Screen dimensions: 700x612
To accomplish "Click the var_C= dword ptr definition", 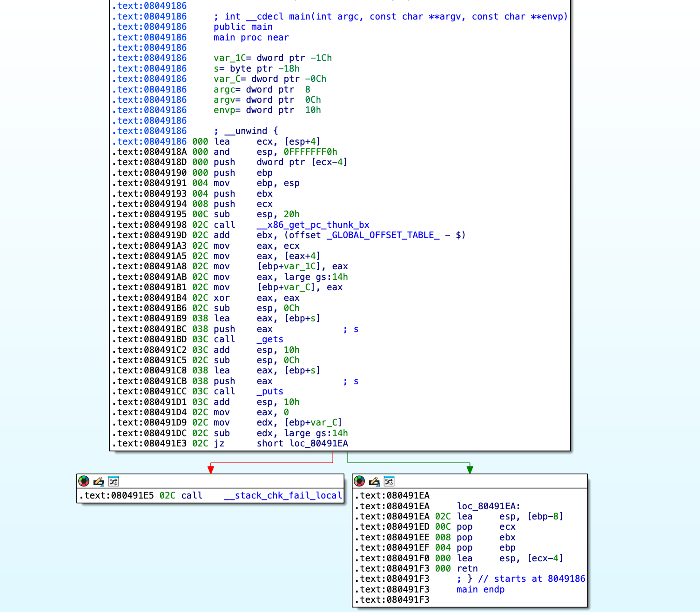I will [270, 79].
